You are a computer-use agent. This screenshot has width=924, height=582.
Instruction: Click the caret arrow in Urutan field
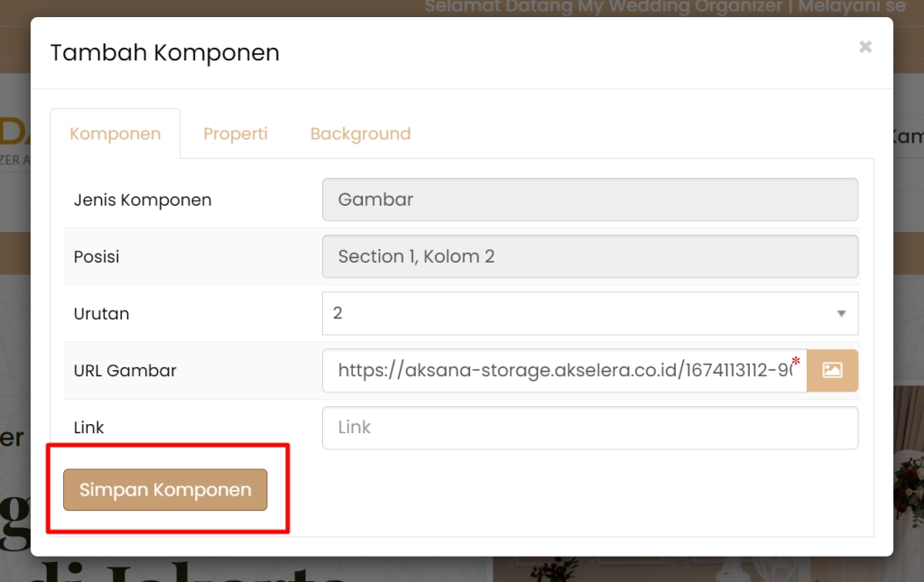[841, 314]
